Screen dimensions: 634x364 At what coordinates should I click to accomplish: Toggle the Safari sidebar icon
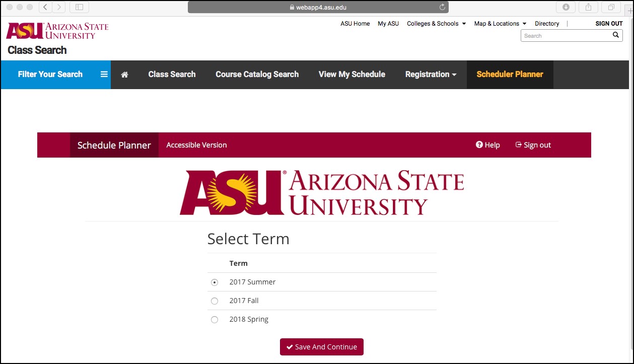pos(79,7)
